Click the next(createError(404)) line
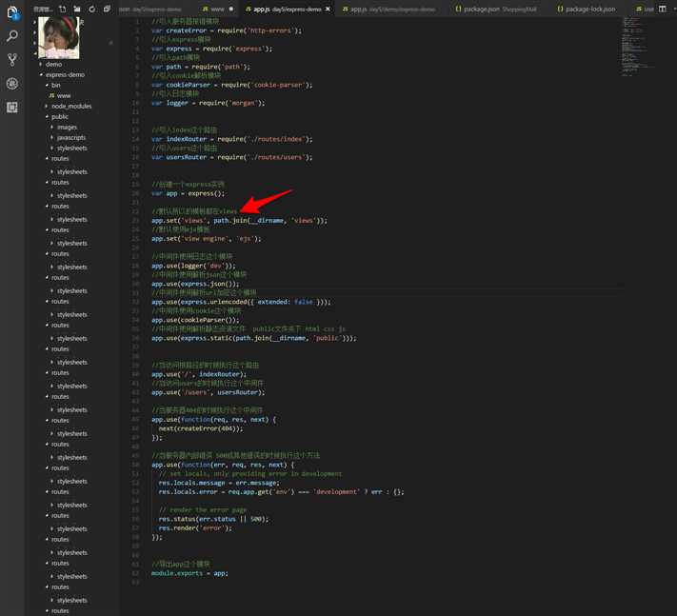 (201, 428)
